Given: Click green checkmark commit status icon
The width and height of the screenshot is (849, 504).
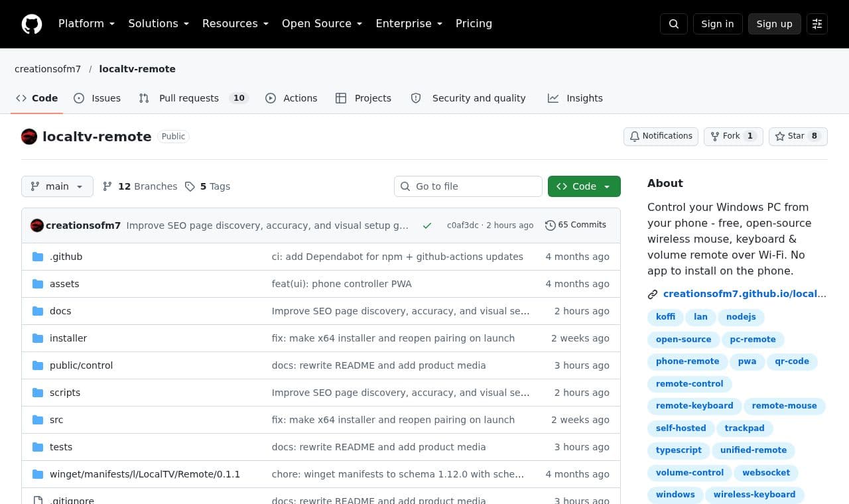Looking at the screenshot, I should [x=427, y=225].
